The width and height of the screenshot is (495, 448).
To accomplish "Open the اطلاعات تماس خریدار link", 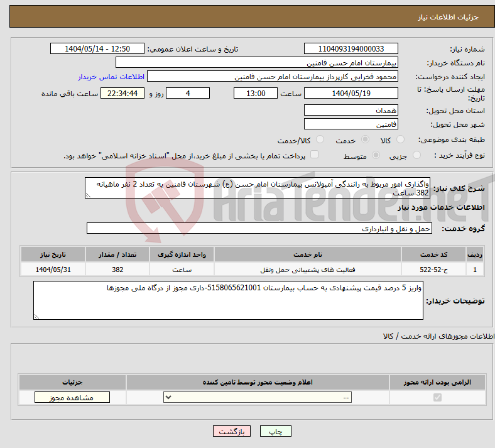I will point(111,77).
